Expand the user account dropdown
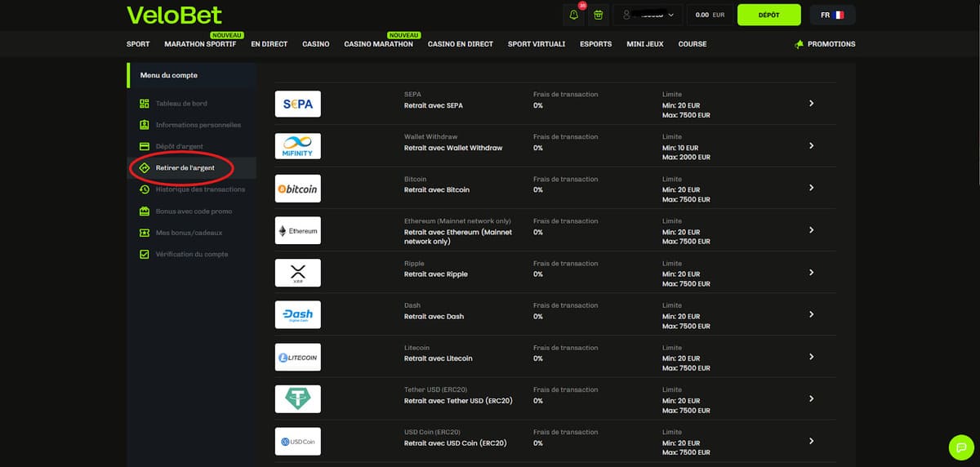 [648, 15]
